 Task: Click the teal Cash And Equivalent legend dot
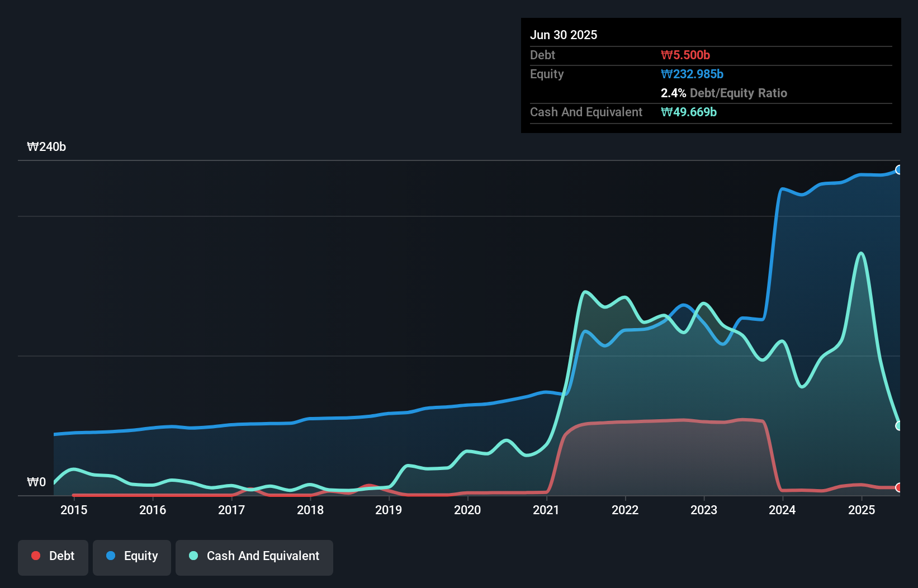pos(193,556)
